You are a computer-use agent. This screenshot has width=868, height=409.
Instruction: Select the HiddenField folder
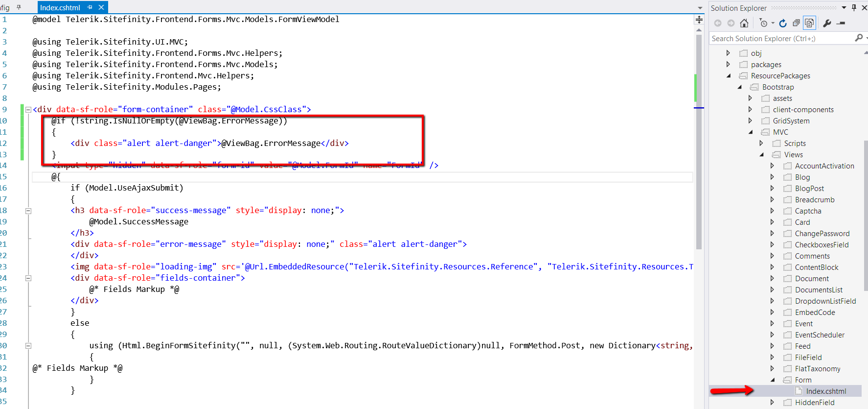click(815, 403)
